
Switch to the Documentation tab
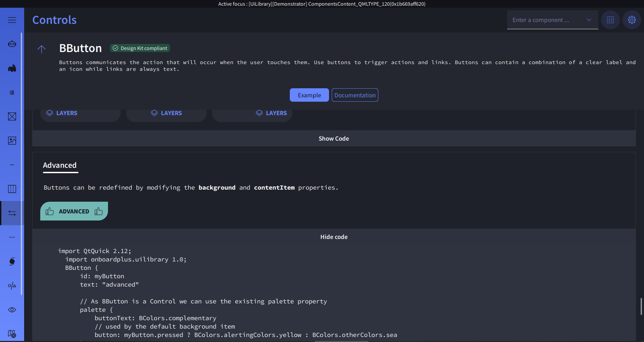click(x=355, y=95)
